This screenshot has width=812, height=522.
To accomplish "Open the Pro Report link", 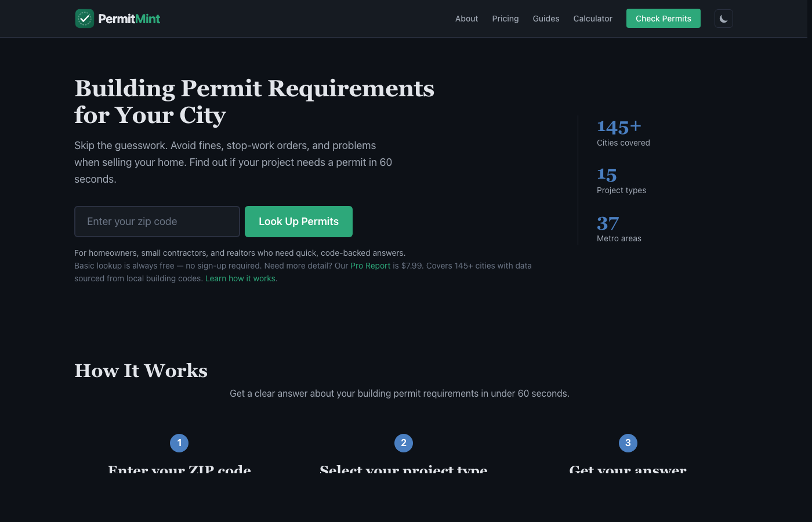I will tap(370, 266).
